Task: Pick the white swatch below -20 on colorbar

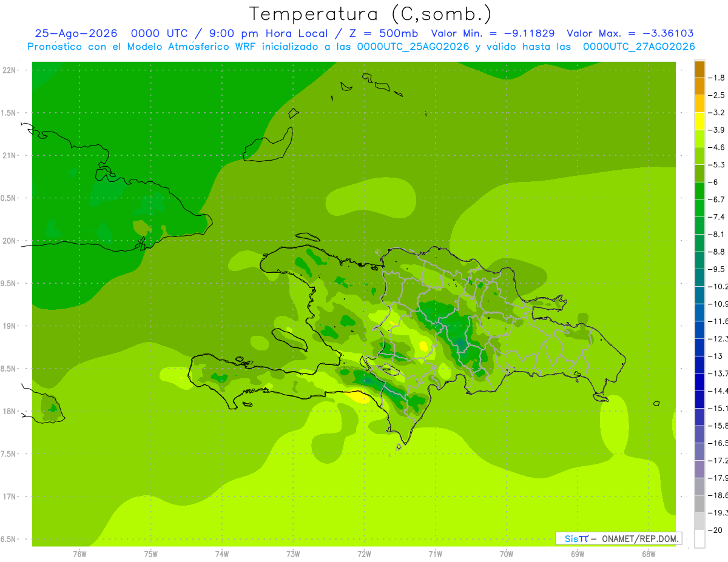Action: coord(699,538)
